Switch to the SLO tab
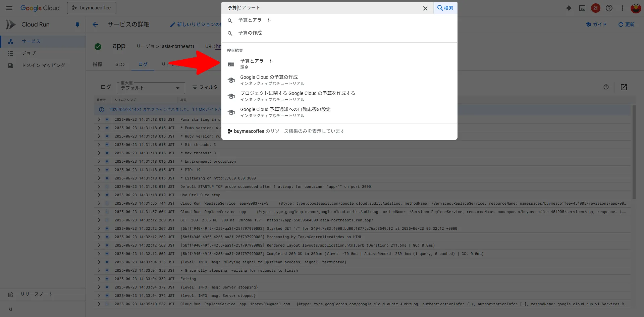 point(120,64)
